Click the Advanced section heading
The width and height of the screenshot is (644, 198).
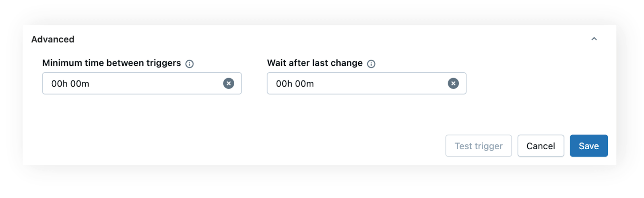click(53, 39)
